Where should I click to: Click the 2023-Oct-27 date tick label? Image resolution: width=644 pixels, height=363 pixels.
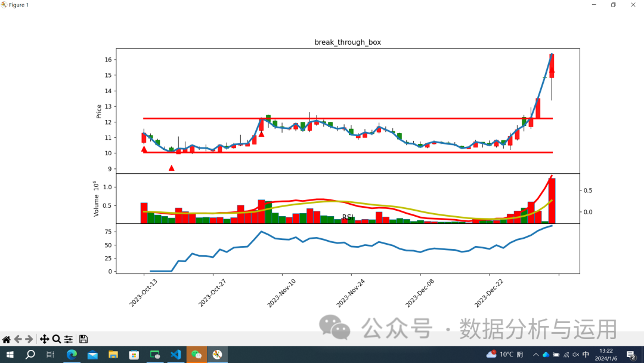[x=212, y=293]
